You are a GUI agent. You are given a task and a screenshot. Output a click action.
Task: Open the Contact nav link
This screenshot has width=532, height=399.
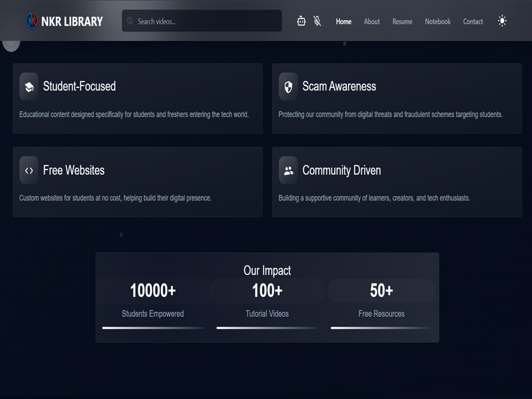(x=473, y=21)
